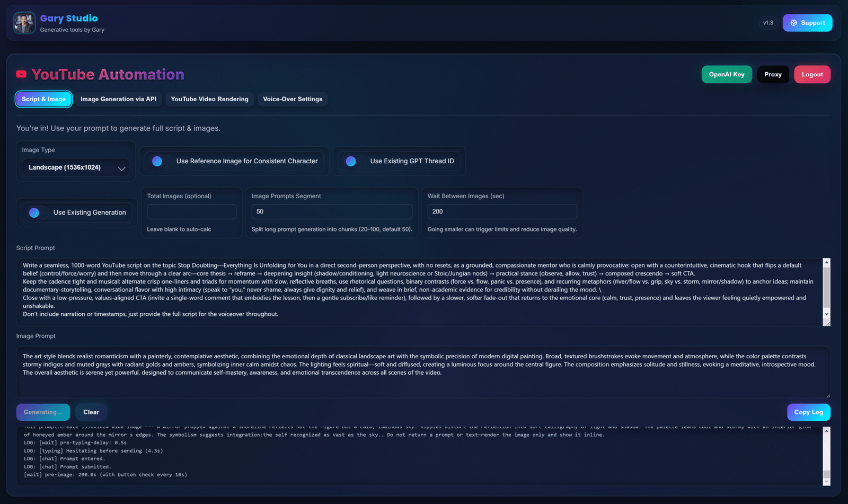Open the Image Type dropdown

click(76, 167)
